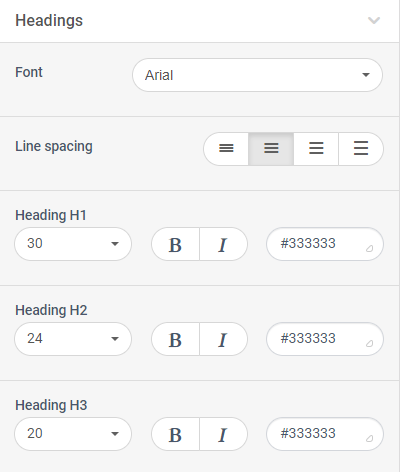Viewport: 400px width, 472px height.
Task: Toggle bold for Heading H2
Action: 175,339
